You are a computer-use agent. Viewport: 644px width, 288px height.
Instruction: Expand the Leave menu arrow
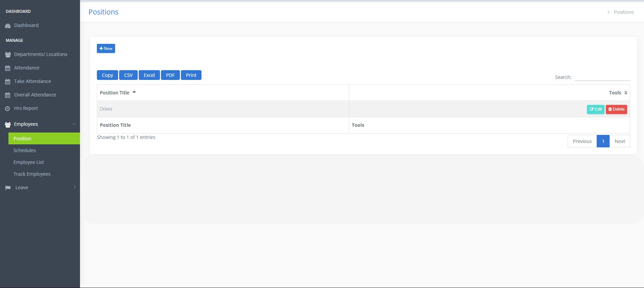(x=75, y=187)
